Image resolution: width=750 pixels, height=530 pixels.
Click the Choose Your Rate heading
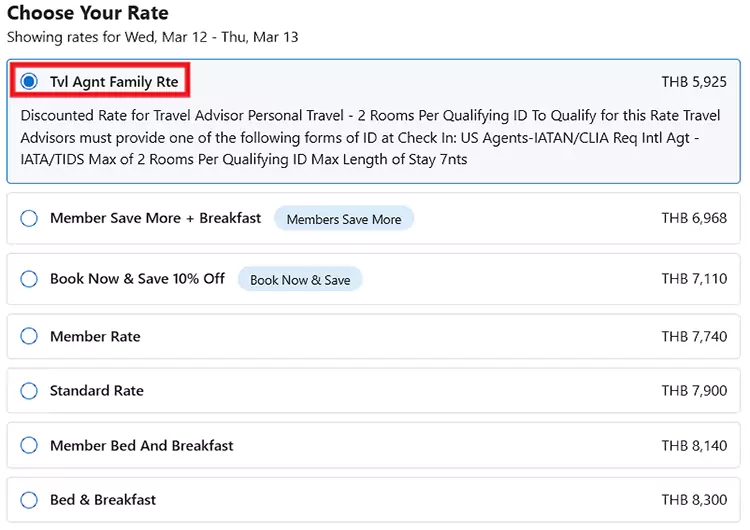coord(88,14)
